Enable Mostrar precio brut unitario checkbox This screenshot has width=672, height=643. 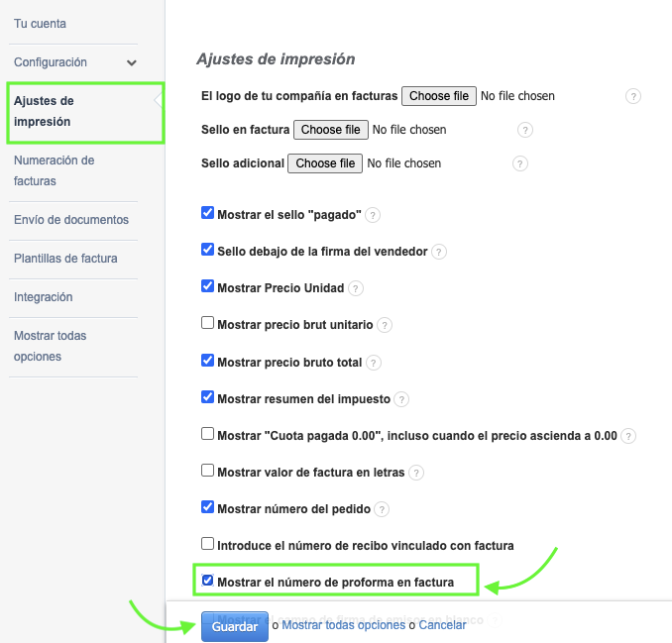207,323
